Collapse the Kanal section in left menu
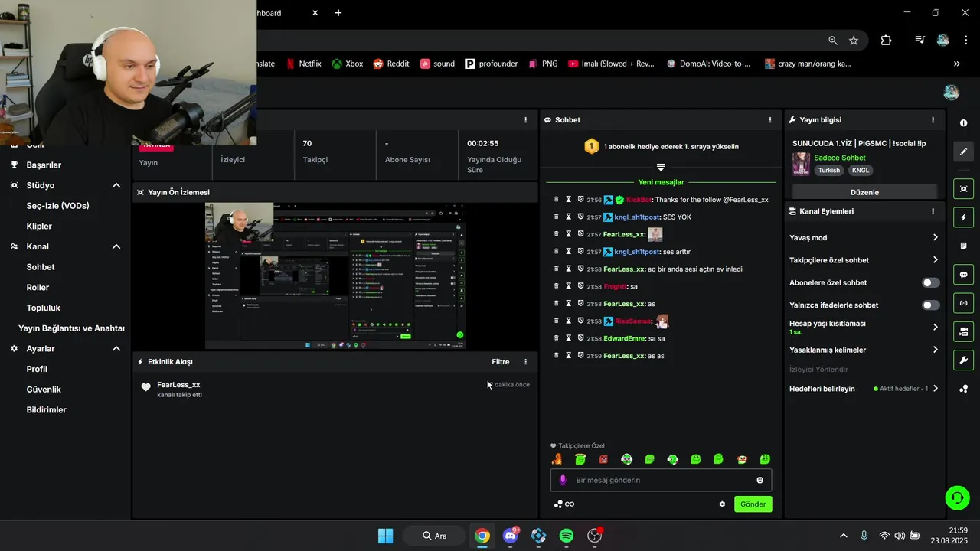The image size is (980, 551). (x=116, y=246)
